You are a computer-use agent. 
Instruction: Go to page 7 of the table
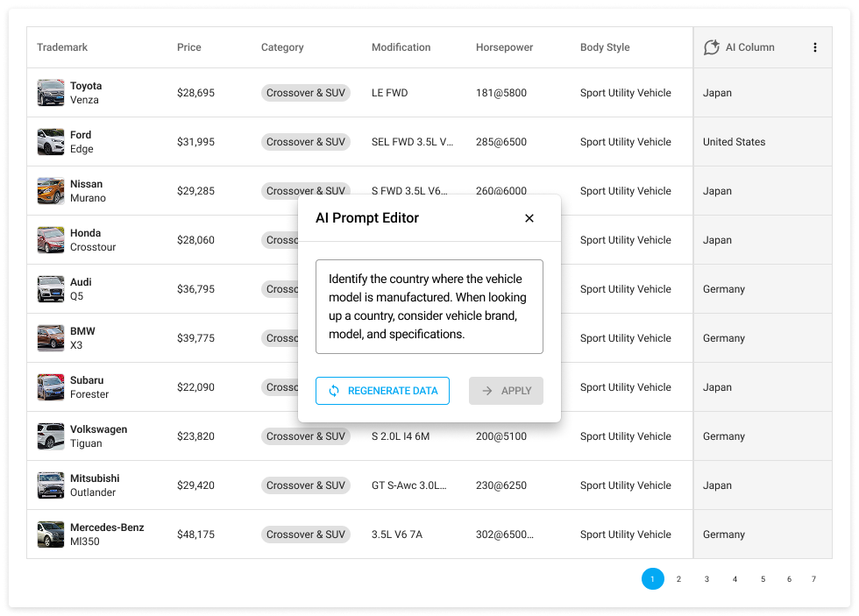click(x=813, y=579)
